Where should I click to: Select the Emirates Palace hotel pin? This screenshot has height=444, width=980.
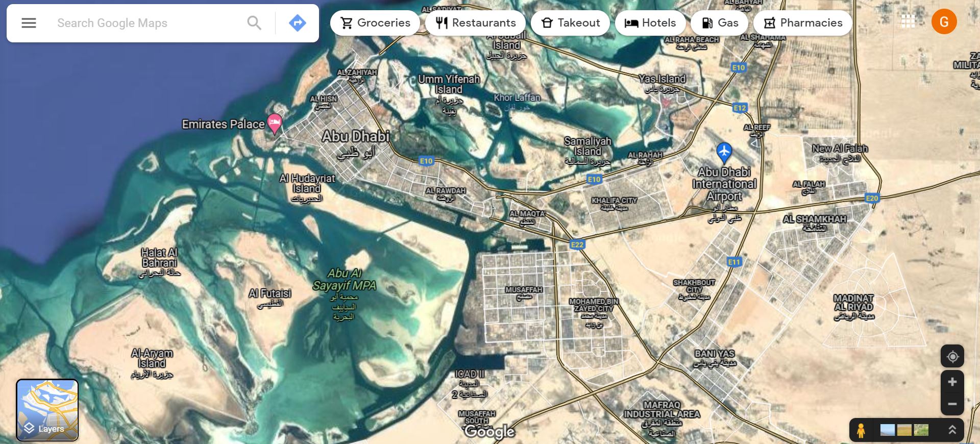tap(275, 123)
